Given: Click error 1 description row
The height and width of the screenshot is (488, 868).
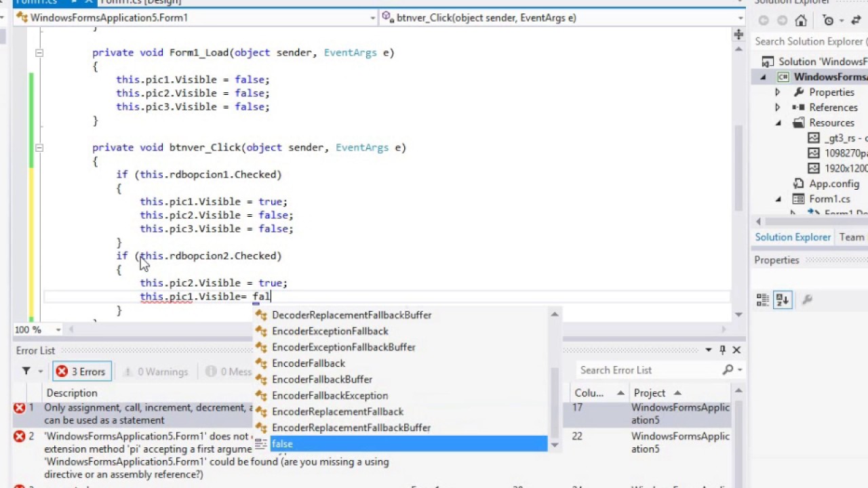Looking at the screenshot, I should pos(148,414).
